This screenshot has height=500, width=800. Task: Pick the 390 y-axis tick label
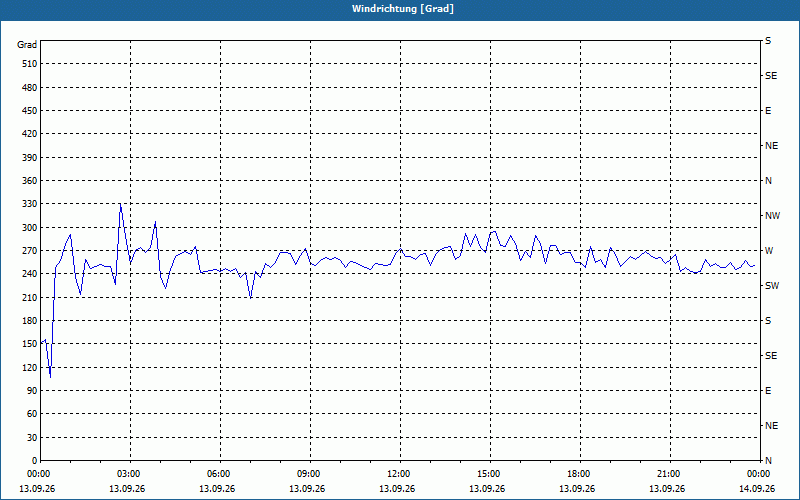click(x=30, y=158)
